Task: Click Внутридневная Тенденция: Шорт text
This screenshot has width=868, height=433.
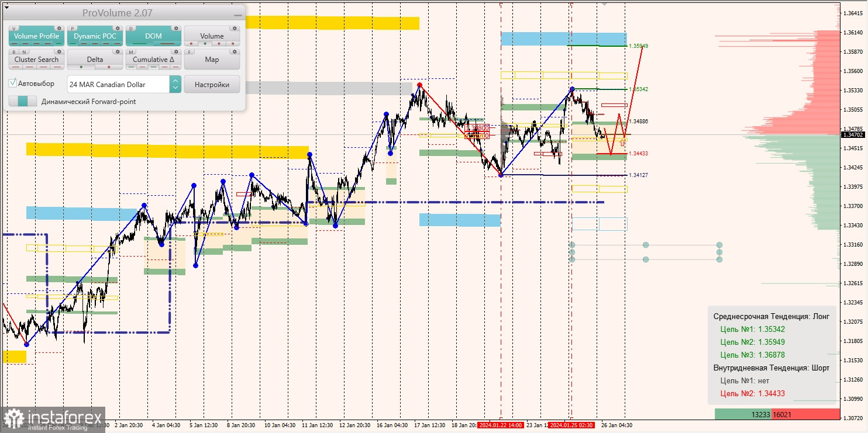Action: click(x=771, y=368)
